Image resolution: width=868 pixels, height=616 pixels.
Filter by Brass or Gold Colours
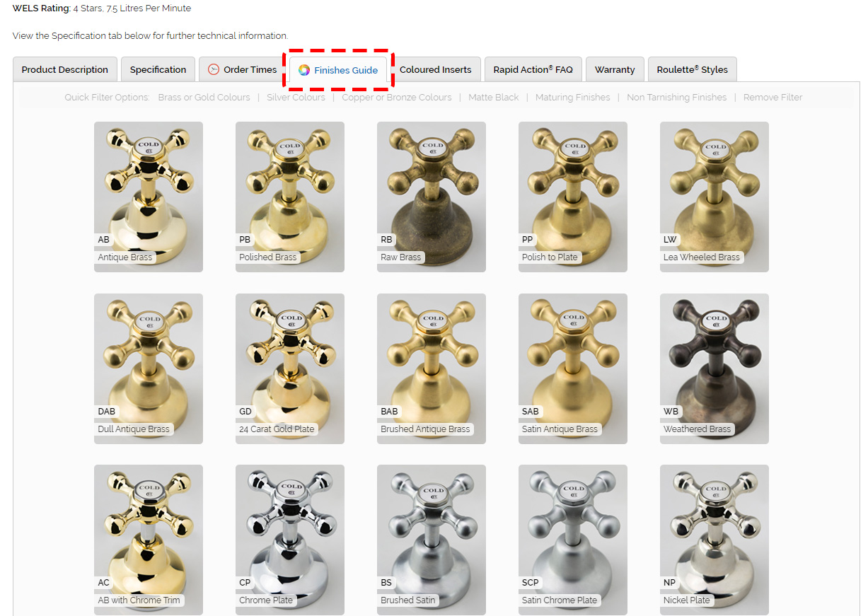pyautogui.click(x=204, y=98)
